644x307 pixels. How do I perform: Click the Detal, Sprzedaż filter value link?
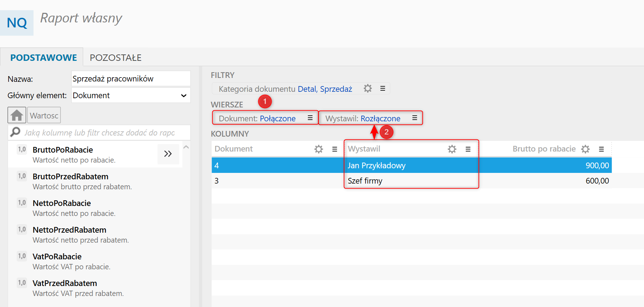tap(325, 89)
